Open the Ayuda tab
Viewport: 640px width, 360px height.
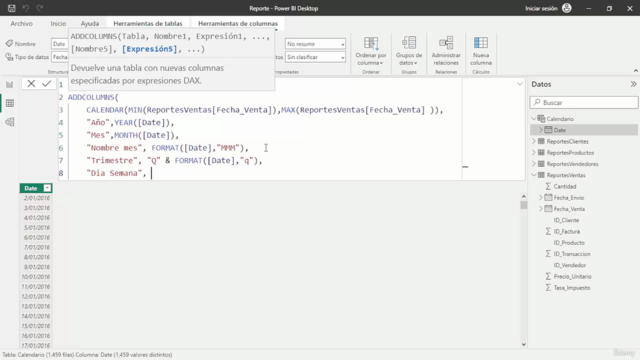pos(90,24)
